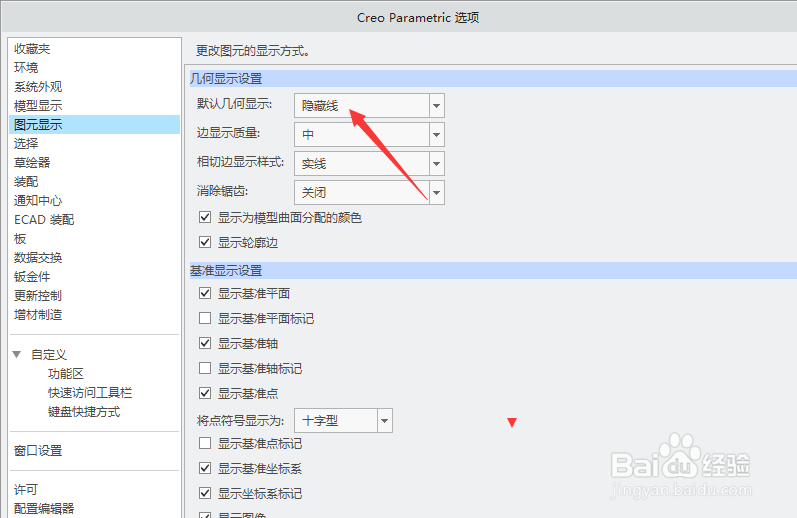Image resolution: width=797 pixels, height=518 pixels.
Task: Select 装配 category in sidebar
Action: [26, 182]
